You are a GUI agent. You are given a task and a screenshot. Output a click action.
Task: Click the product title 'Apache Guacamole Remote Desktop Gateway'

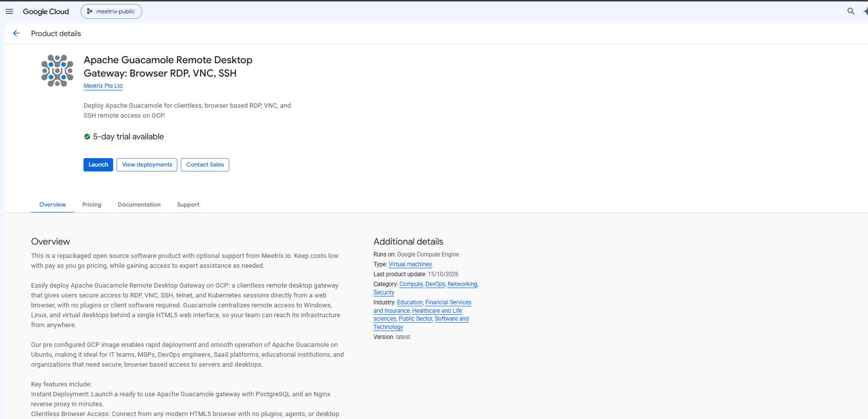168,67
